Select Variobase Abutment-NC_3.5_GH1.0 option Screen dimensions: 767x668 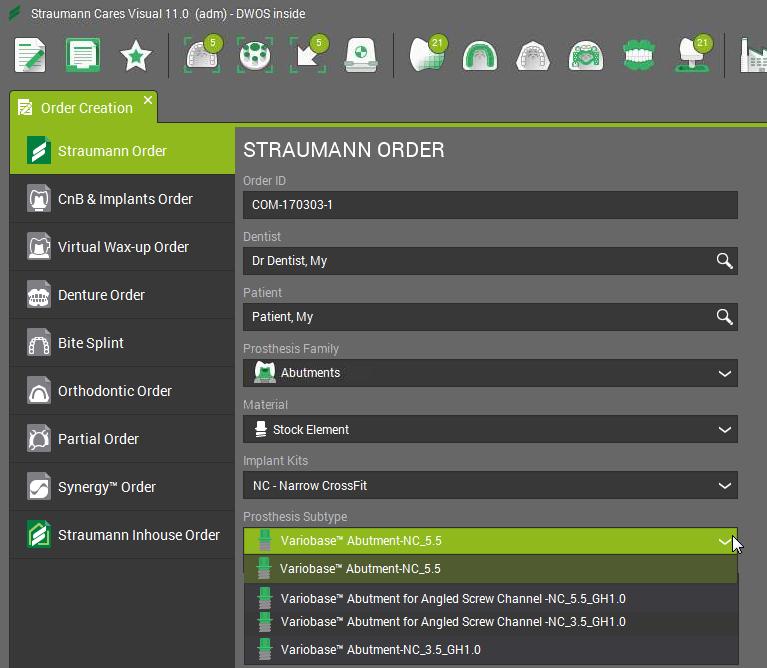[490, 649]
